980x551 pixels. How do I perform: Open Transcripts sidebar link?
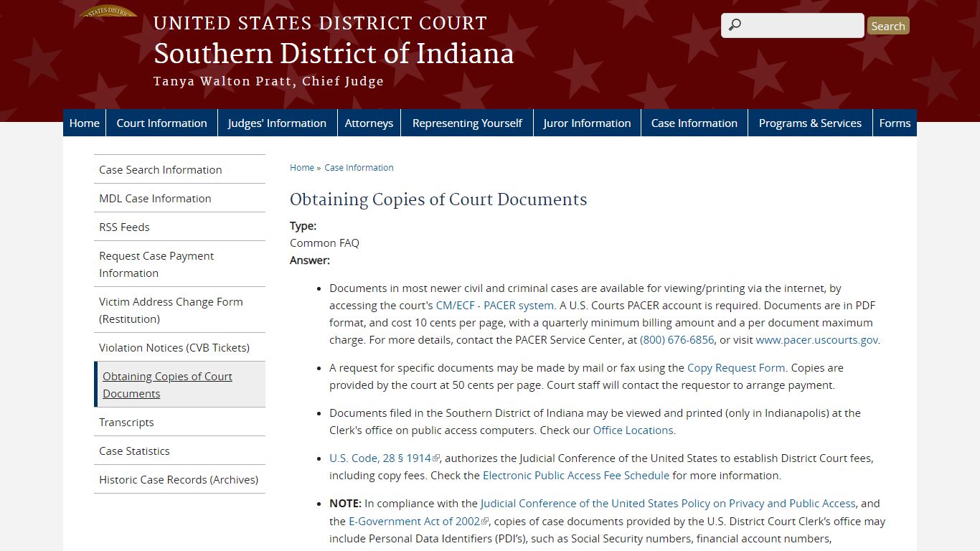179,422
